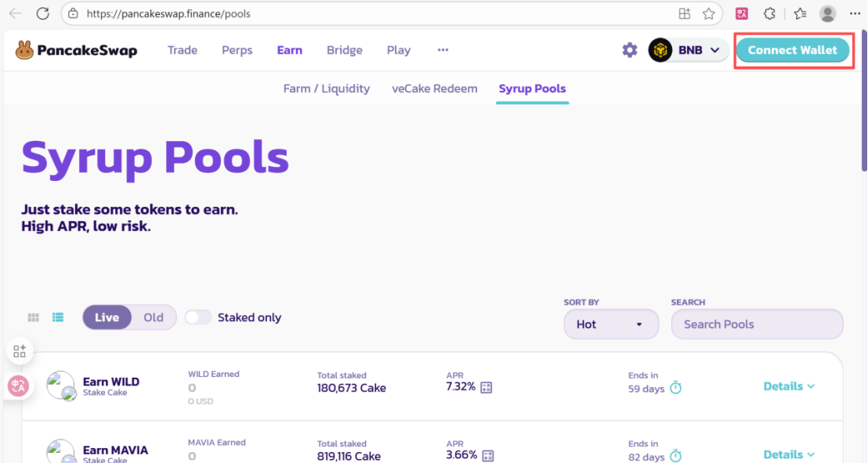Select the Live pools toggle
The image size is (868, 463).
[x=107, y=317]
